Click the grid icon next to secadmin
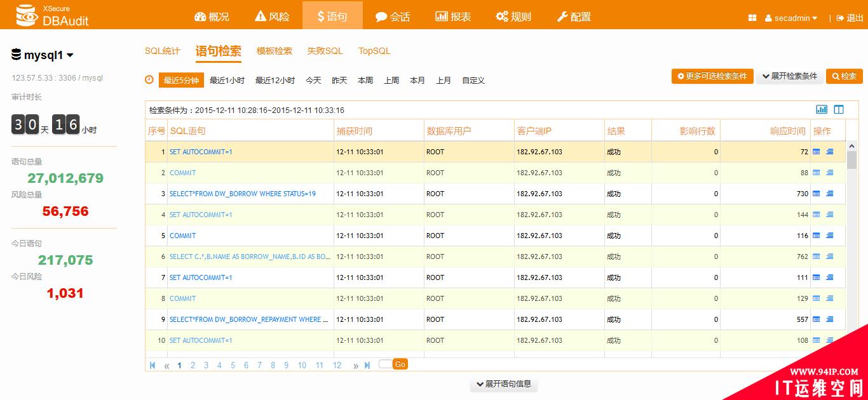Image resolution: width=868 pixels, height=400 pixels. coord(752,18)
